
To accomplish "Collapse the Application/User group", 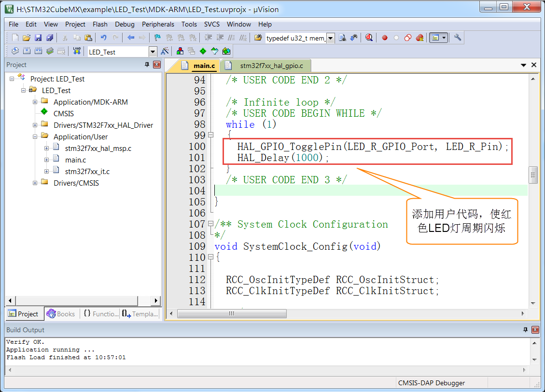I will [x=35, y=137].
